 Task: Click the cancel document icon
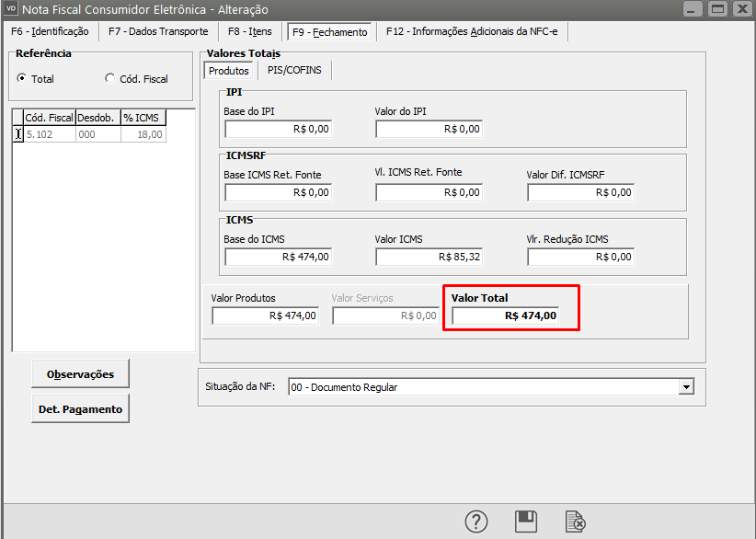click(576, 522)
